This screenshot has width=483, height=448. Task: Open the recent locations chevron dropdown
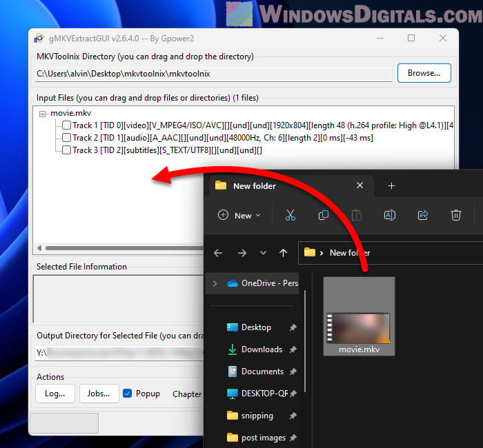tap(263, 253)
